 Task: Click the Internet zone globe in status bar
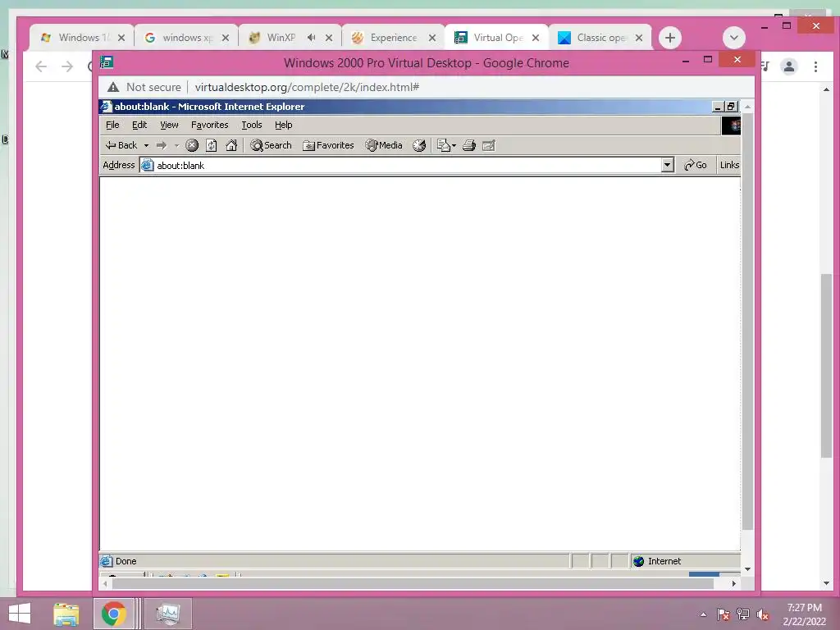(x=638, y=561)
